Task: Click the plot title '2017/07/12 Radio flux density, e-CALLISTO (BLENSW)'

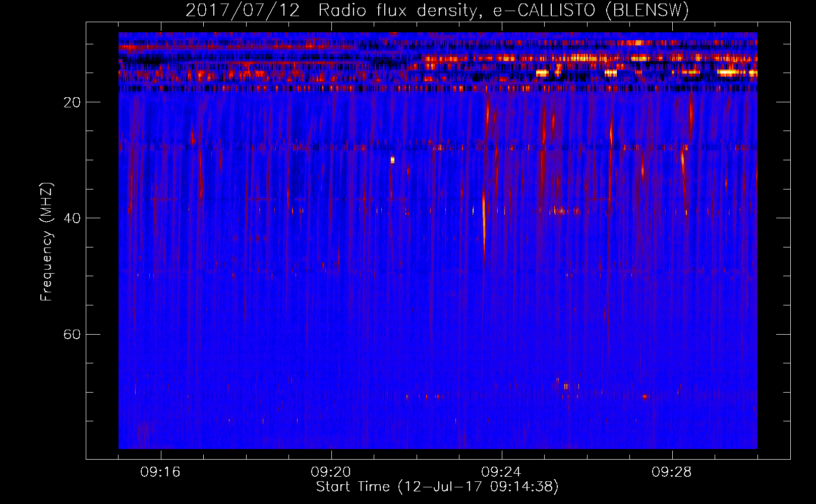Action: tap(437, 10)
